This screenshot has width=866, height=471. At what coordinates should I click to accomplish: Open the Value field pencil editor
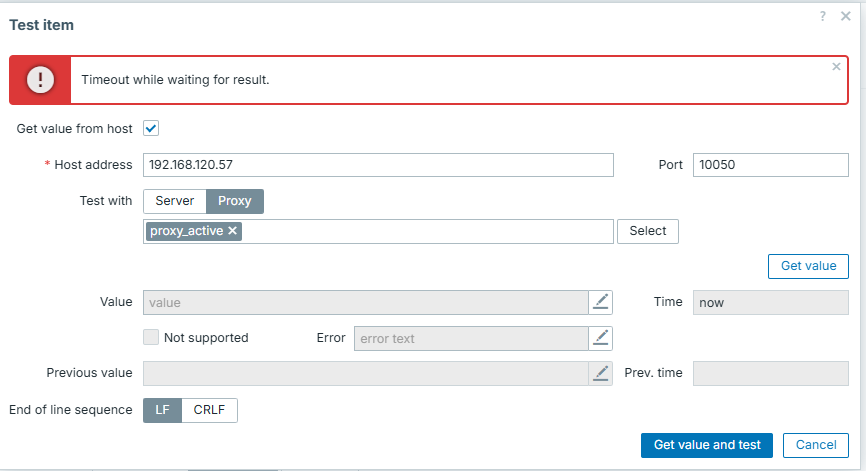tap(600, 302)
